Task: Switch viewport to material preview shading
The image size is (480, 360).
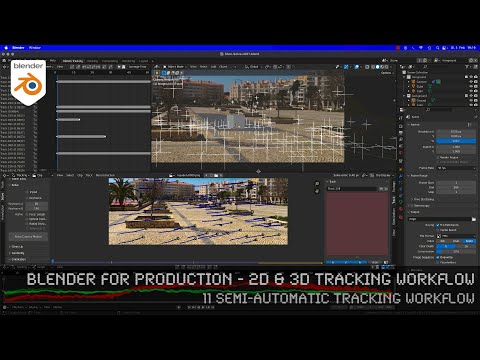Action: coord(382,67)
